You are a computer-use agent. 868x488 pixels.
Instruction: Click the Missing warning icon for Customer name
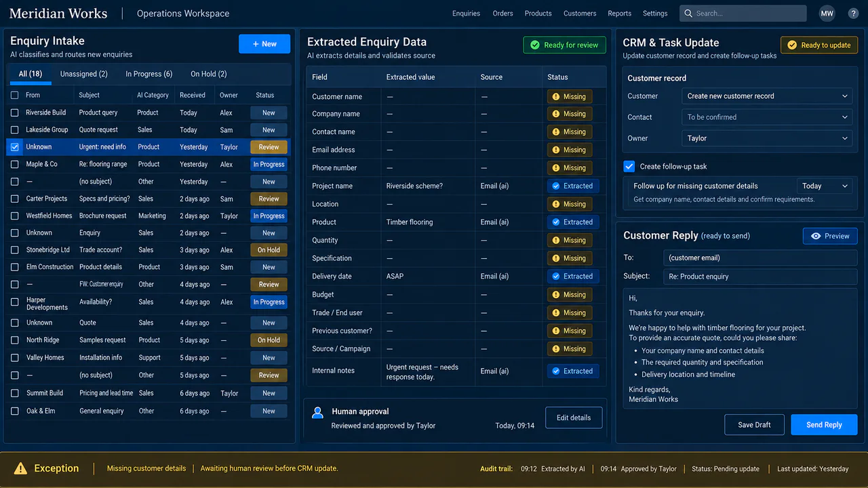click(x=556, y=97)
